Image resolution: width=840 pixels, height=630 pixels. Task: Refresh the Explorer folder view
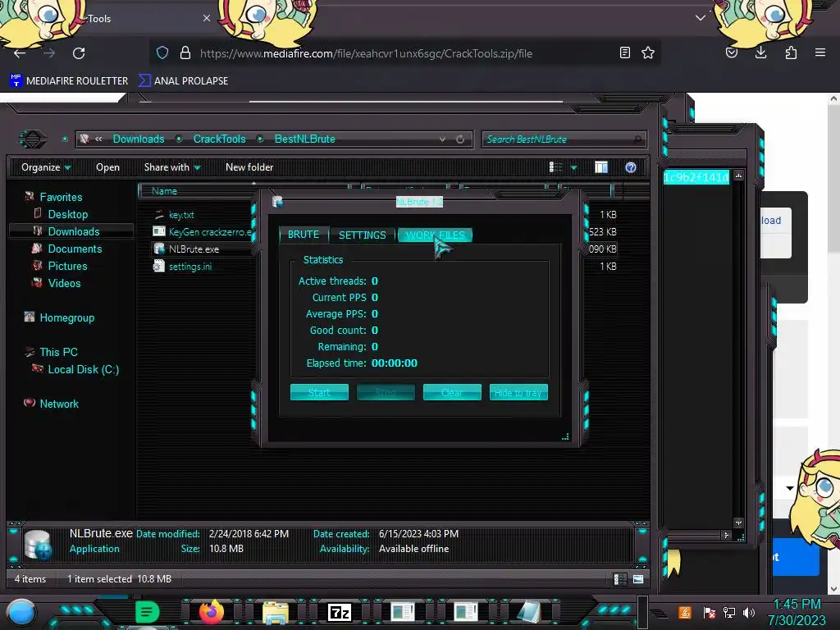point(460,139)
